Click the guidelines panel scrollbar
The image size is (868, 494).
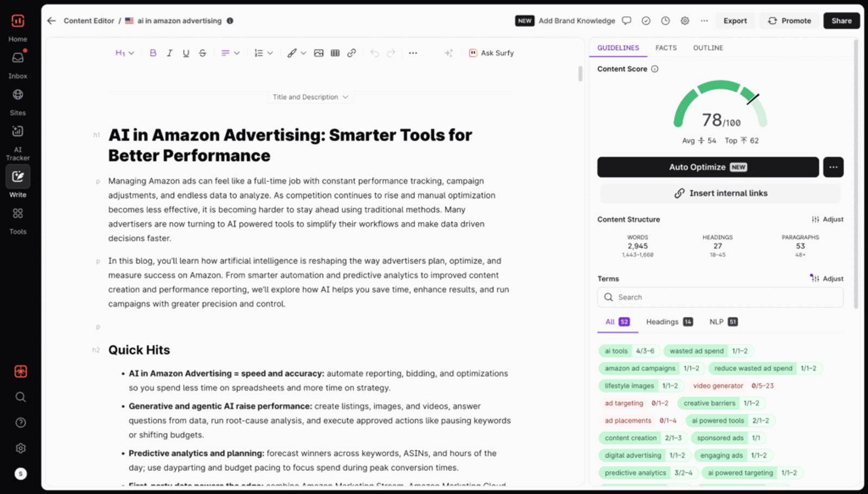click(x=856, y=174)
